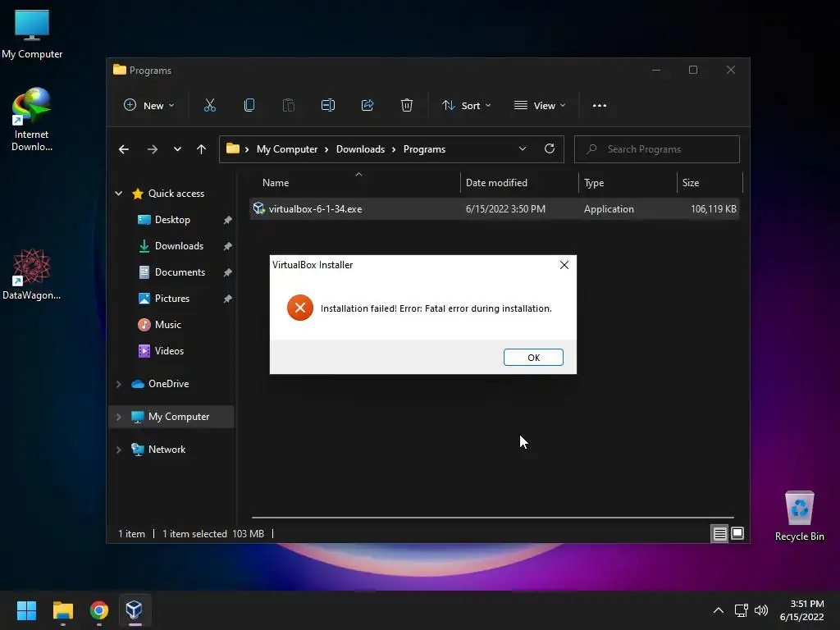This screenshot has width=840, height=630.
Task: Click the Paste clipboard icon
Action: click(288, 106)
